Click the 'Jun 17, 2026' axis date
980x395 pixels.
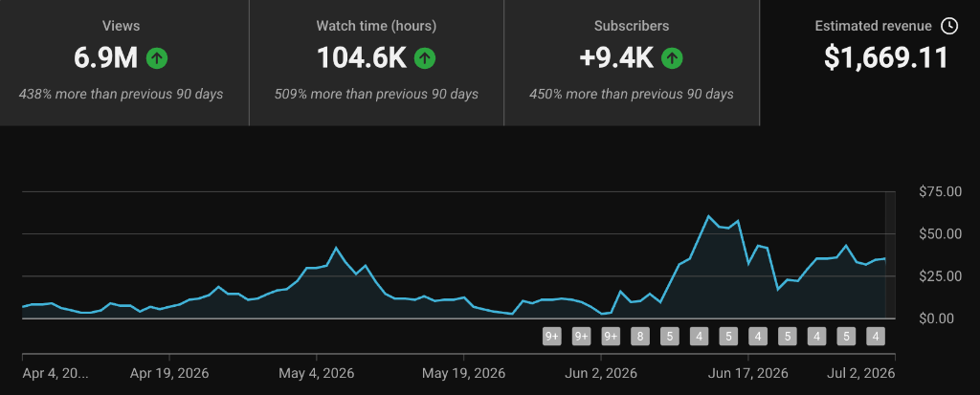coord(748,374)
